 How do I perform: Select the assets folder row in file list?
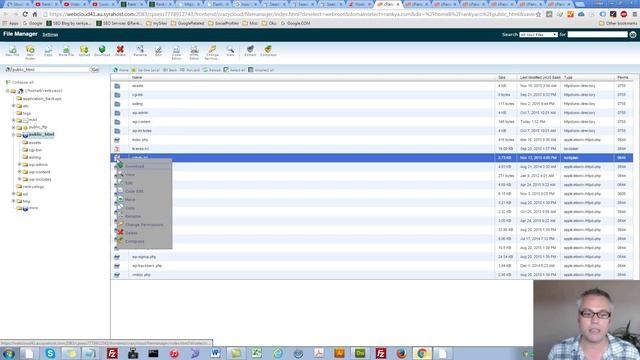pos(371,86)
